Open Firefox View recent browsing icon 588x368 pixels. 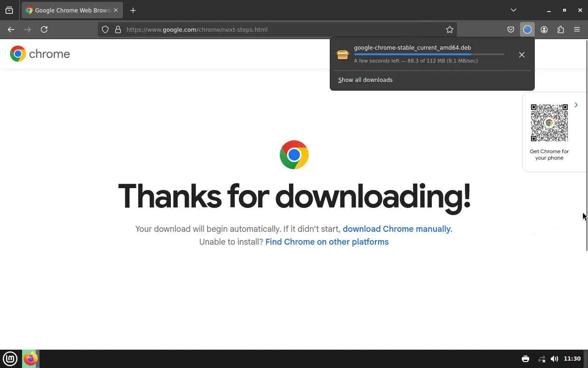(x=9, y=10)
